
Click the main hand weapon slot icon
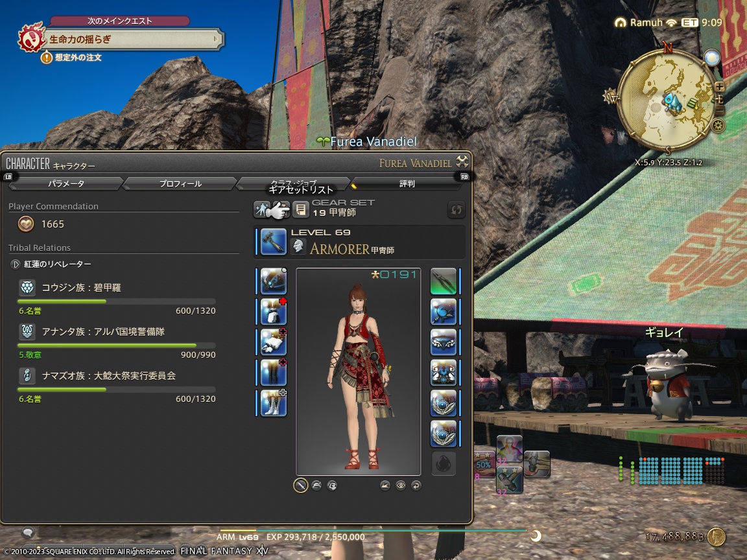272,281
